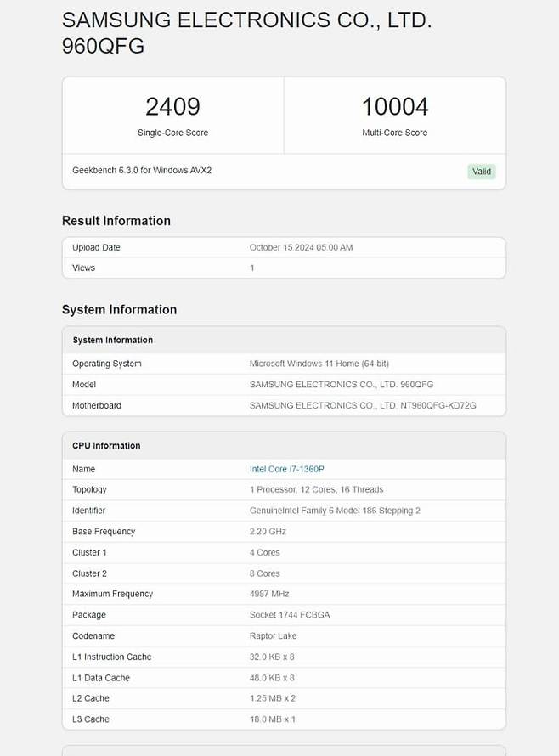Click the large System Information section heading
The height and width of the screenshot is (756, 559).
coord(119,309)
